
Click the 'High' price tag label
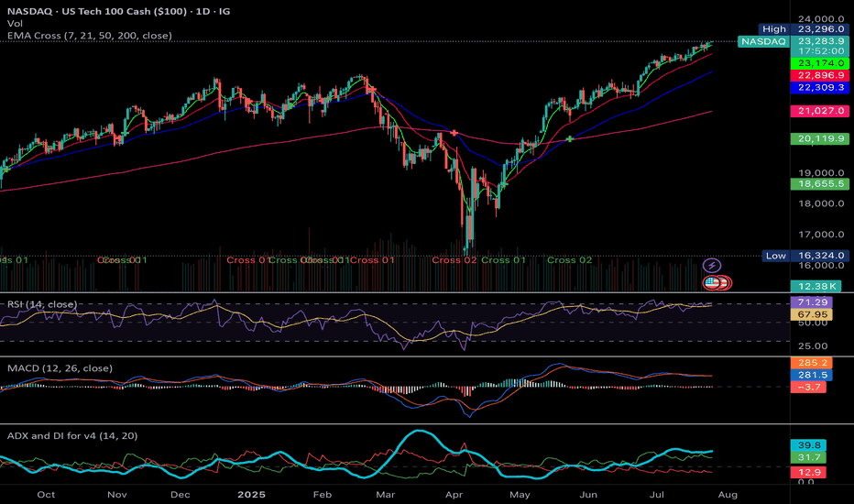click(x=774, y=29)
